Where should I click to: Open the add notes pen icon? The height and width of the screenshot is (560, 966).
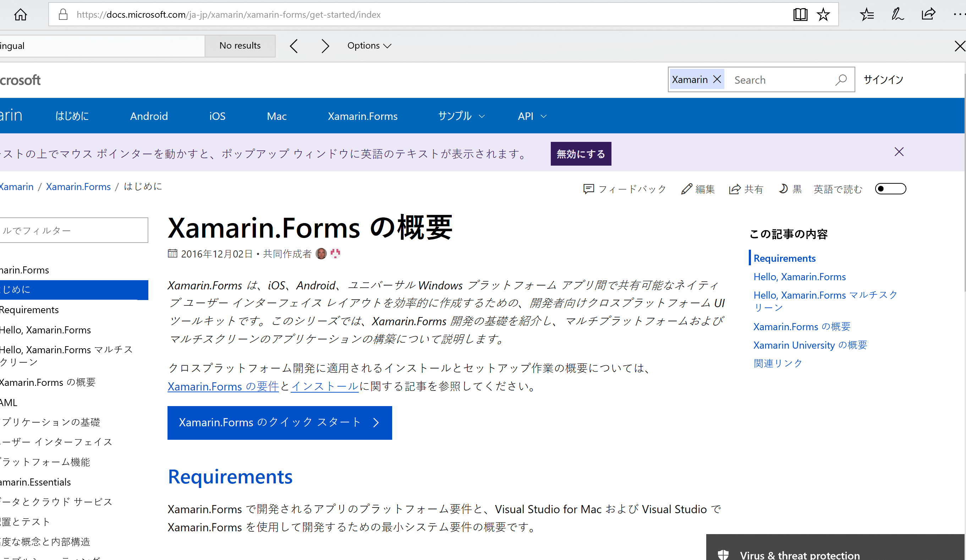coord(898,15)
